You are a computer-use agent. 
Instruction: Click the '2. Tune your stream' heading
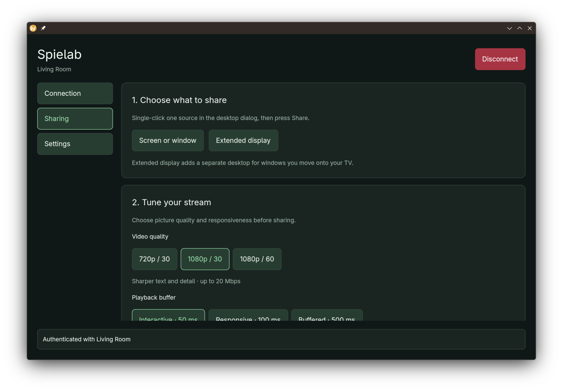(x=171, y=202)
